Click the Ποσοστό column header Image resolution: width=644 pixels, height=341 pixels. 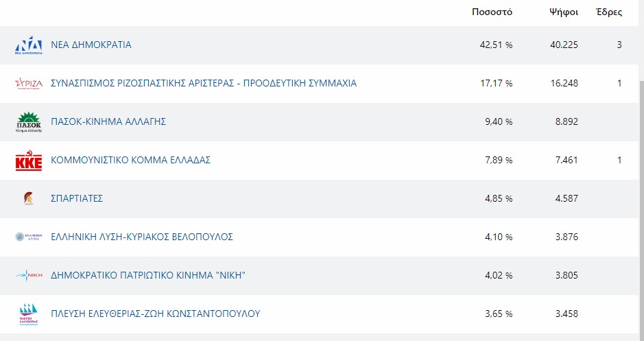coord(492,12)
